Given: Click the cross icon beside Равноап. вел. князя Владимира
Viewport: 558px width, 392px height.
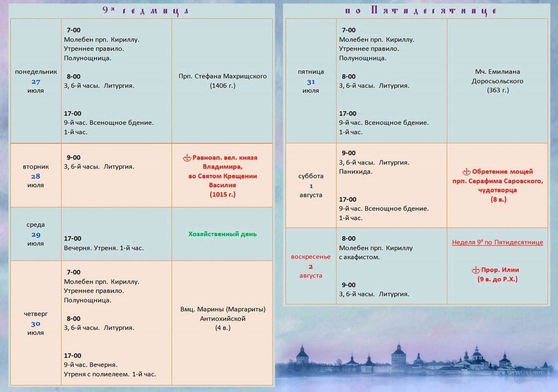Looking at the screenshot, I should 187,158.
